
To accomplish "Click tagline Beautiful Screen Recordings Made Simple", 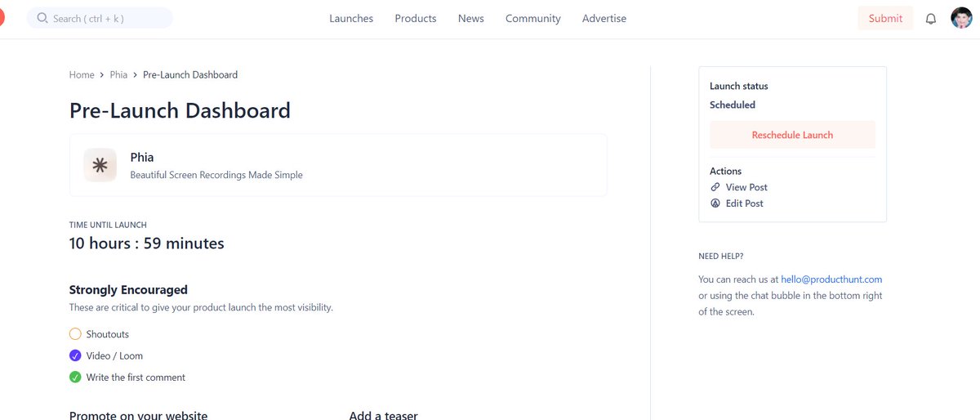I will [216, 175].
